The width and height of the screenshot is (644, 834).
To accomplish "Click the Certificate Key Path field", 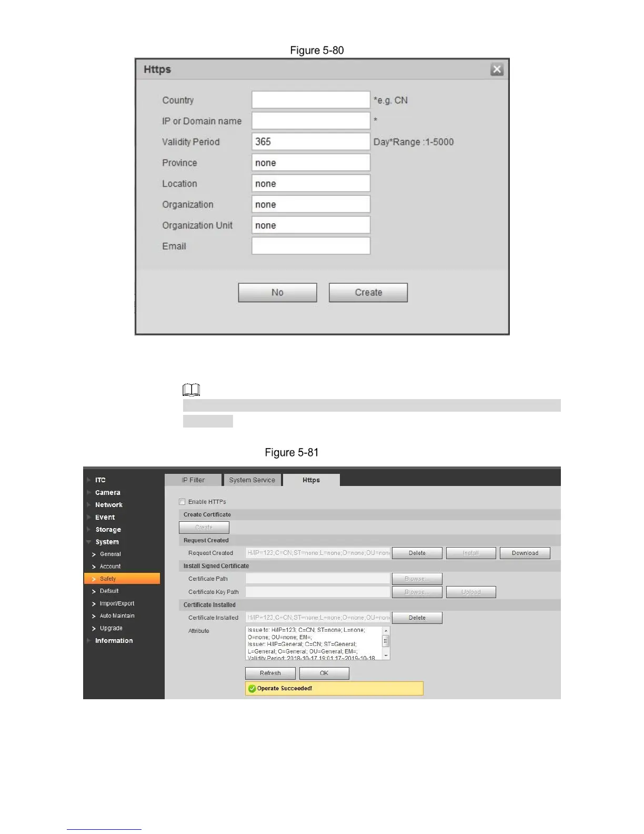I will (318, 592).
